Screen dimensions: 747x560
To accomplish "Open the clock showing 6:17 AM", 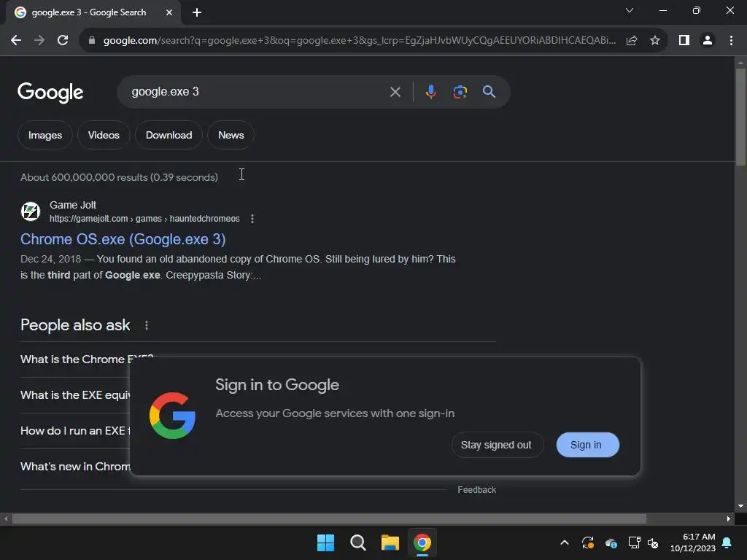I will pyautogui.click(x=693, y=542).
